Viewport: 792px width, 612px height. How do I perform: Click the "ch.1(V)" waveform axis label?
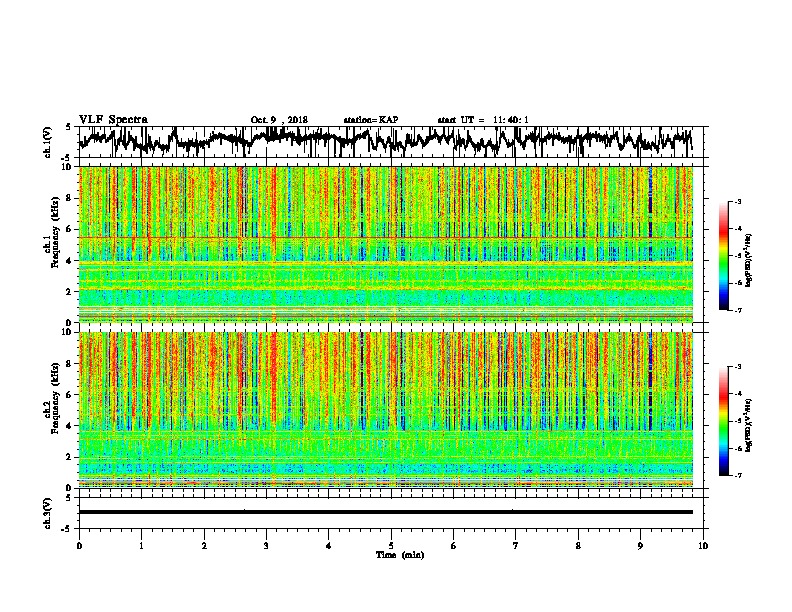[47, 142]
